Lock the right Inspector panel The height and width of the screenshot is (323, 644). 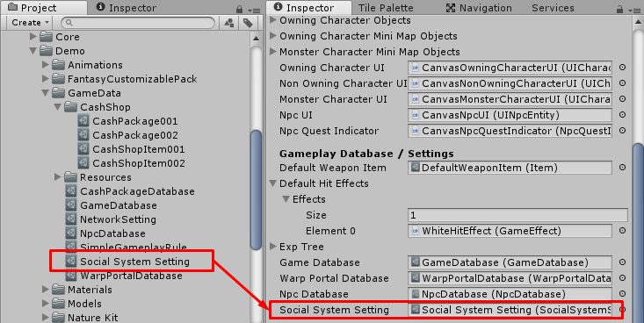click(x=619, y=9)
